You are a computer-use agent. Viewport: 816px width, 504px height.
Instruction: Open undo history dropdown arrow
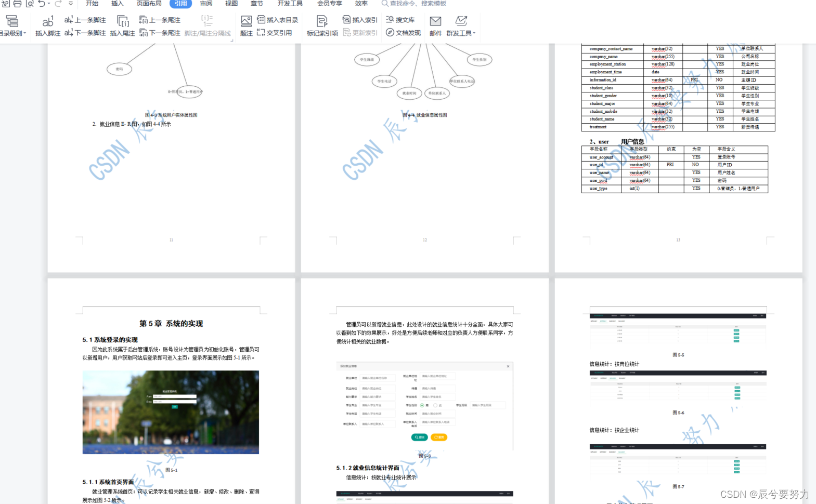coord(49,3)
